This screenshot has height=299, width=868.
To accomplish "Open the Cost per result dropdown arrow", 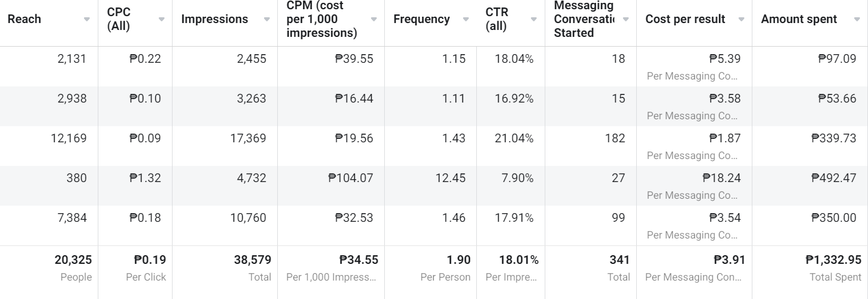I will pyautogui.click(x=741, y=20).
